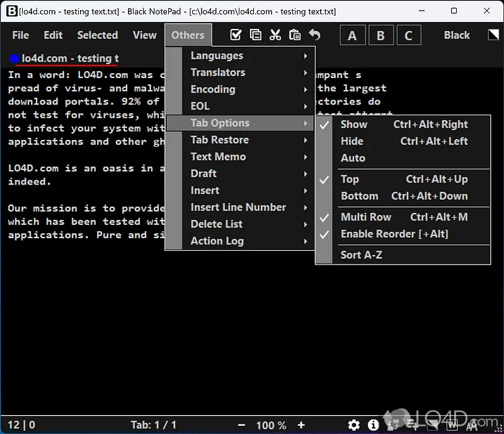This screenshot has width=504, height=434.
Task: Open Insert Line Number menu entry
Action: 240,207
